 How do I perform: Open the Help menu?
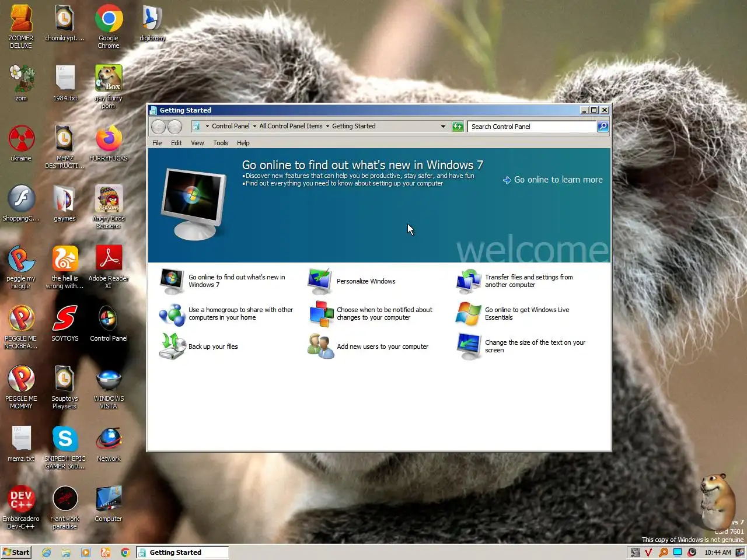[243, 143]
